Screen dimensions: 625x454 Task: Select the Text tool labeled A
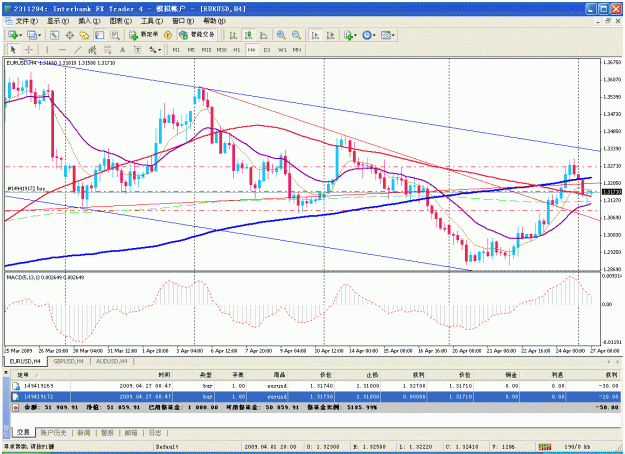pos(123,50)
